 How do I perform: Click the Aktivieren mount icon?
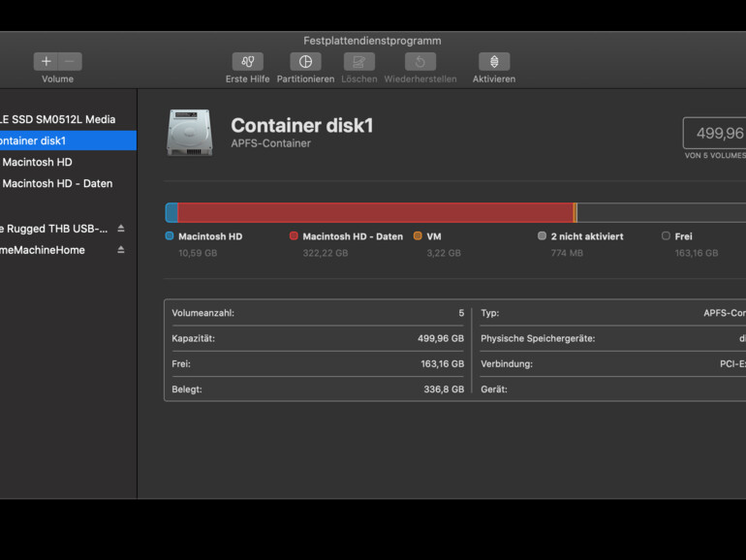coord(494,61)
